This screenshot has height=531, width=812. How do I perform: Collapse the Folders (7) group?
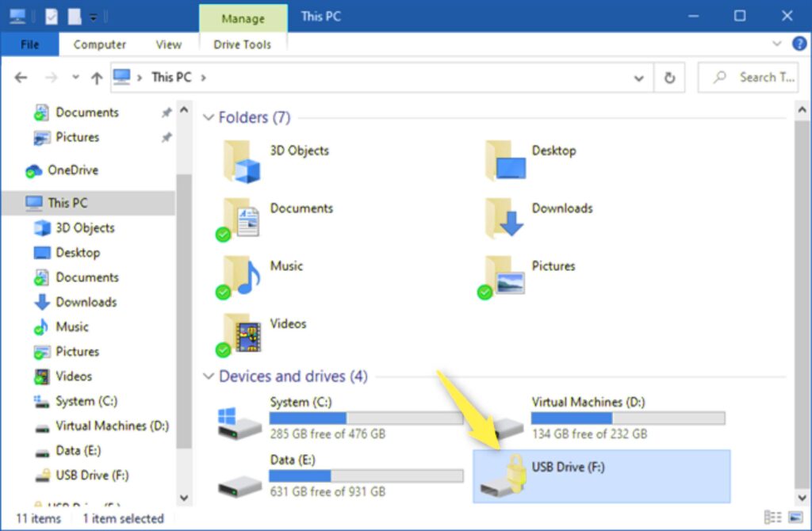pos(209,117)
